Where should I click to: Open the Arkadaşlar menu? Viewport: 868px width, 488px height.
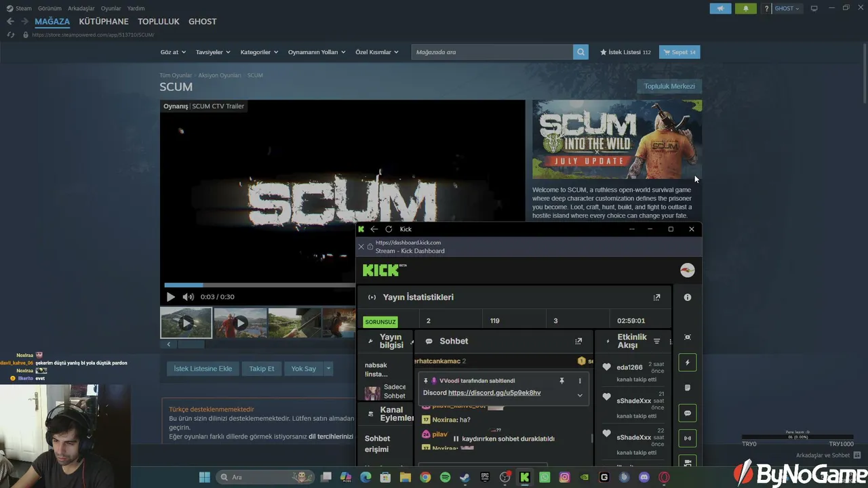coord(81,8)
